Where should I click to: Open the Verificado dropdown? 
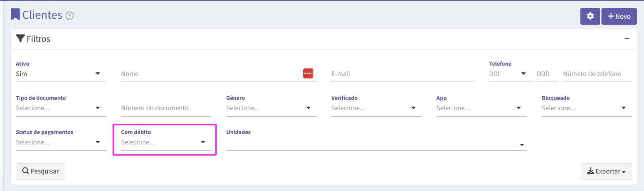click(x=376, y=108)
